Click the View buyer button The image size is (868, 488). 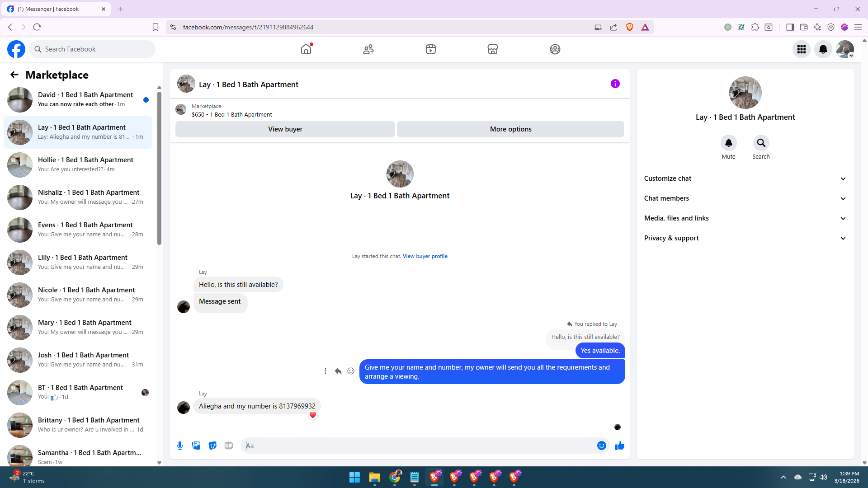[285, 129]
